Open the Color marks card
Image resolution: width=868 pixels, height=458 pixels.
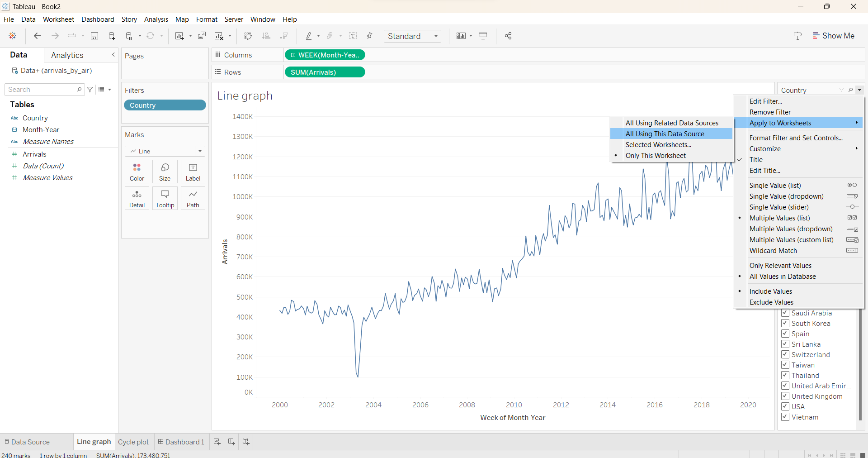(137, 172)
